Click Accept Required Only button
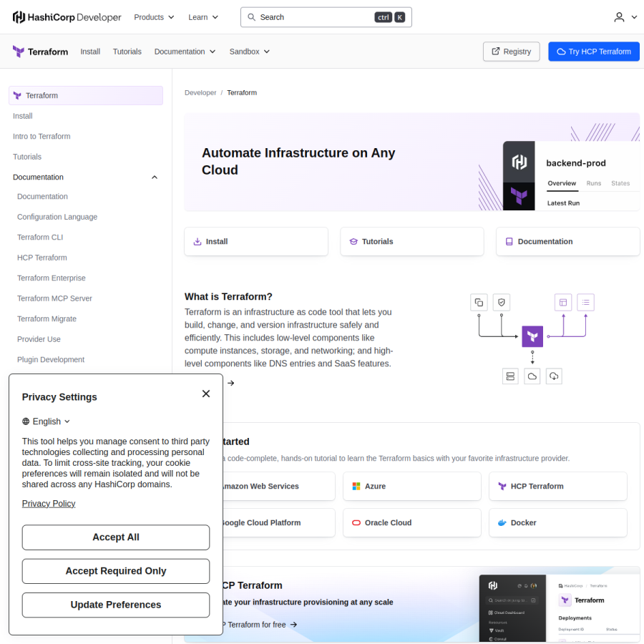Screen dimensions: 644x644 tap(116, 571)
